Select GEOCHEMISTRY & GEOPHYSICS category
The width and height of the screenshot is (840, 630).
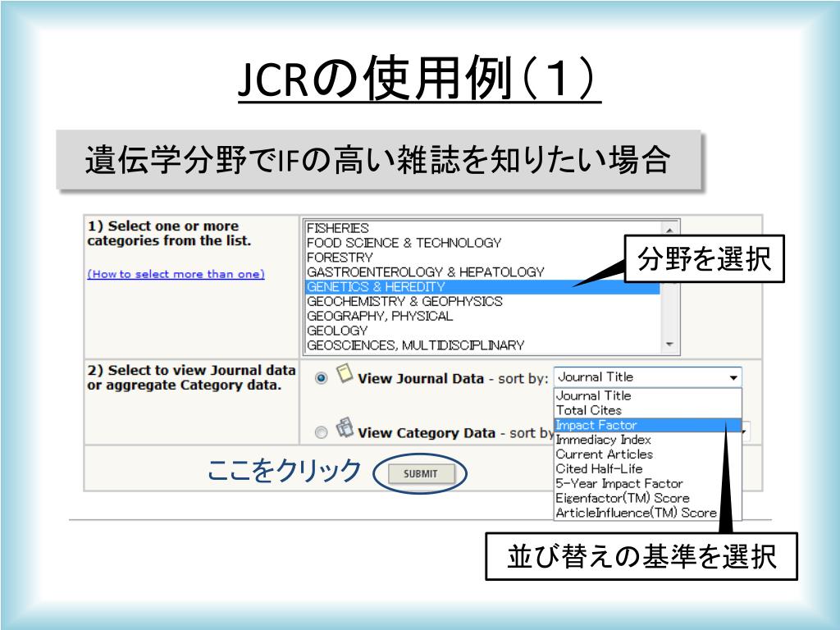[x=482, y=302]
